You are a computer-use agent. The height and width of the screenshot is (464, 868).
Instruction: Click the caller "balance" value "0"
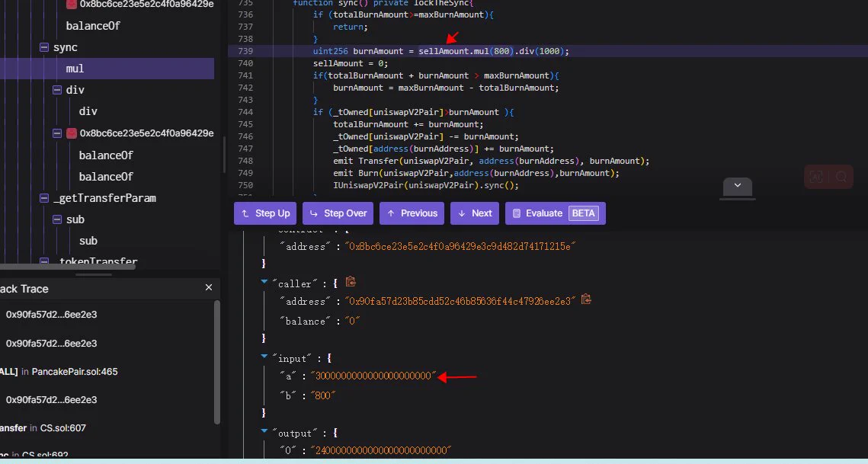coord(353,322)
